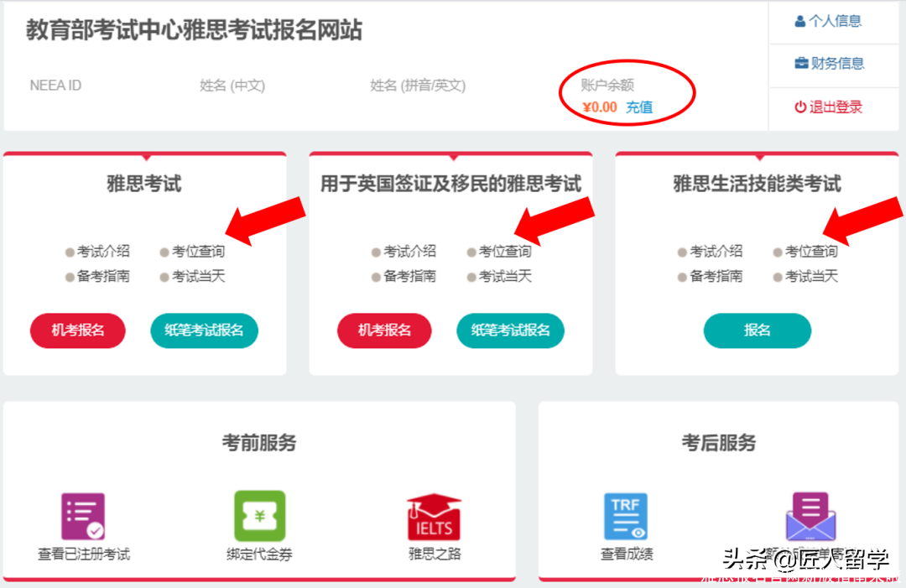Screen dimensions: 906x588
Task: Open 财务信息 via the wallet icon
Action: pyautogui.click(x=803, y=64)
